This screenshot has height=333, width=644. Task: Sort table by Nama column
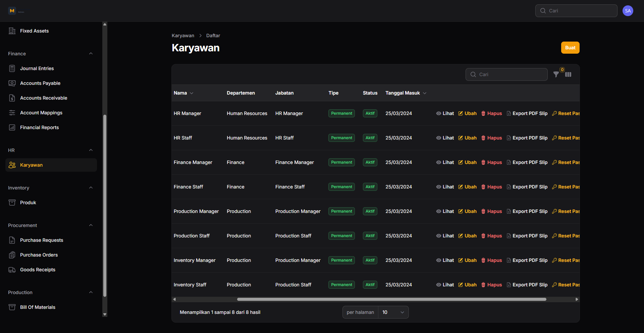pyautogui.click(x=183, y=93)
